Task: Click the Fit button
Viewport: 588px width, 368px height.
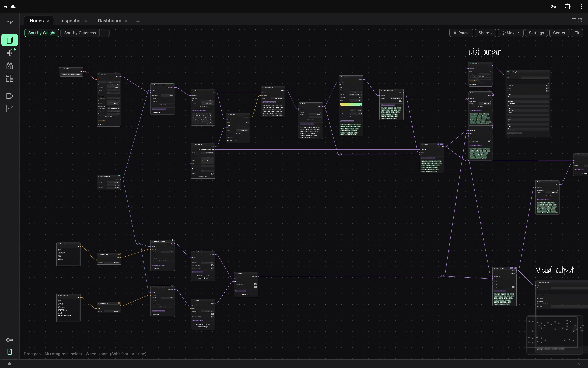Action: point(577,33)
